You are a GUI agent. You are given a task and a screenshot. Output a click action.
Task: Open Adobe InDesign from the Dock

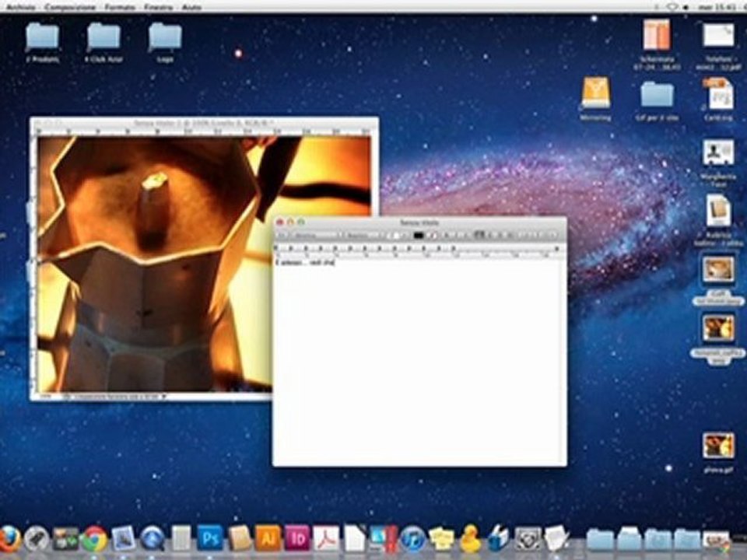click(x=297, y=538)
